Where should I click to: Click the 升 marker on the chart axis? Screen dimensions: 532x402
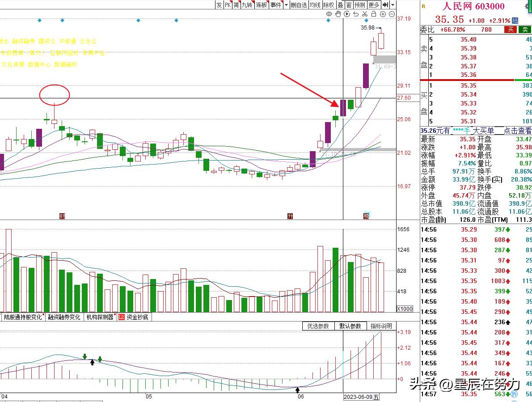tap(290, 216)
